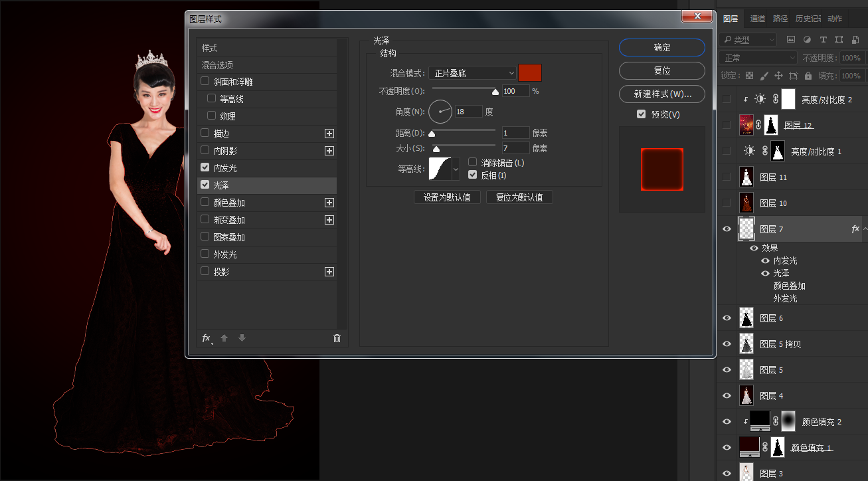Lock image pixels brush icon

point(764,76)
